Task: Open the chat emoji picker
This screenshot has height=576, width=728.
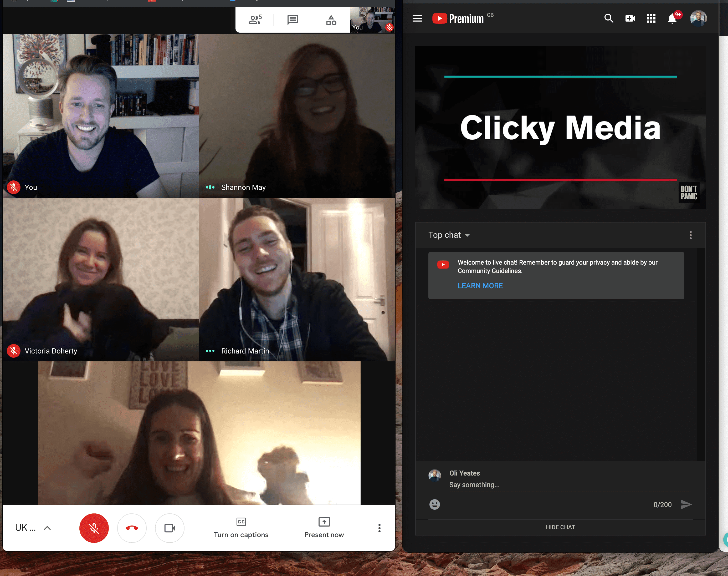Action: point(434,504)
